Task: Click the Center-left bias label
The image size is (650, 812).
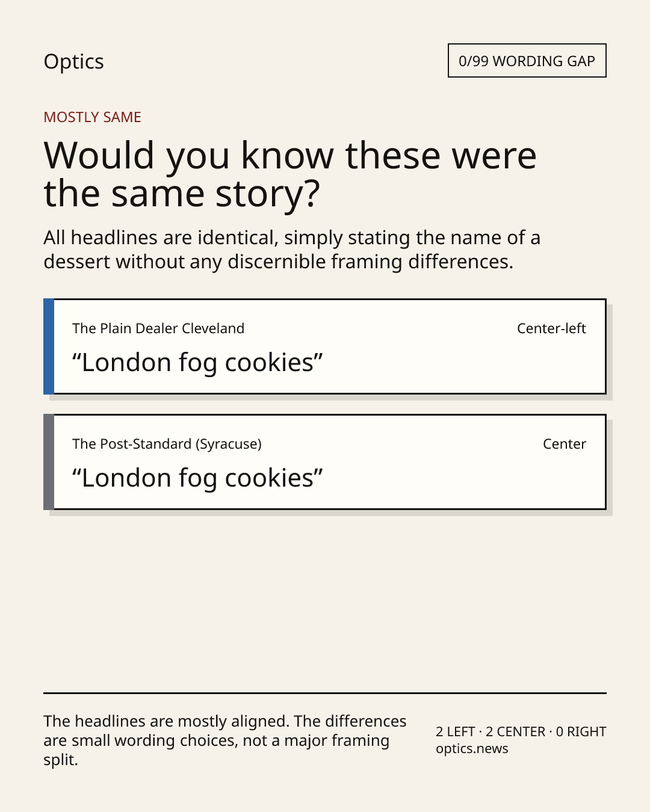Action: click(x=551, y=328)
